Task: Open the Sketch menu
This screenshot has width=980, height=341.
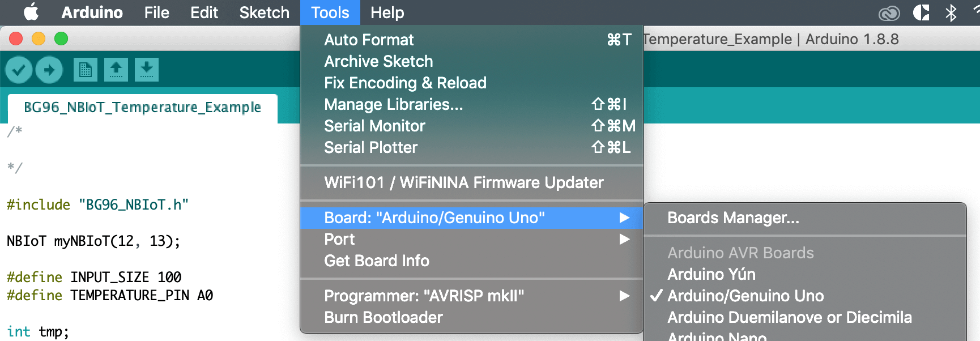Action: point(264,12)
